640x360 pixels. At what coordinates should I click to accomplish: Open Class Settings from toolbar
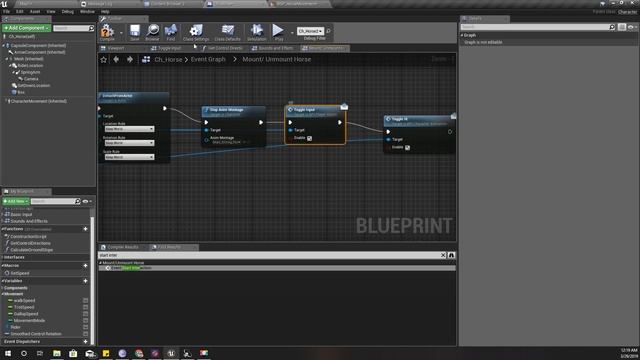(196, 32)
